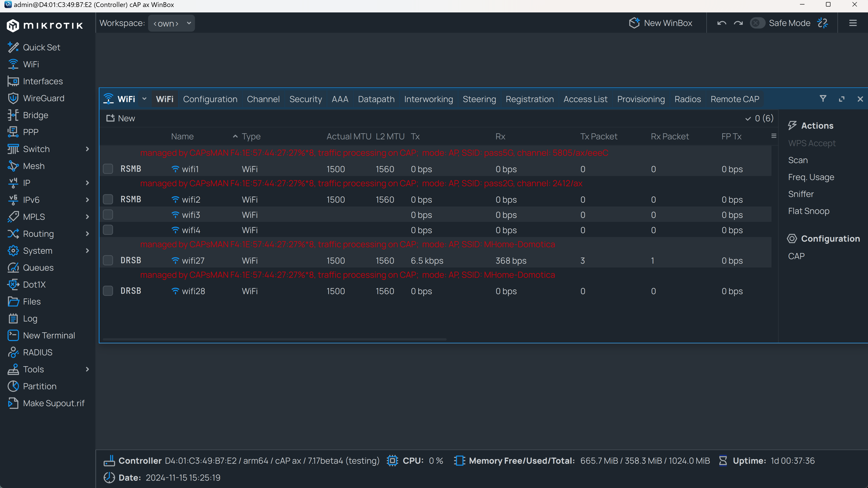Open the hamburger menu at top right

(x=853, y=23)
